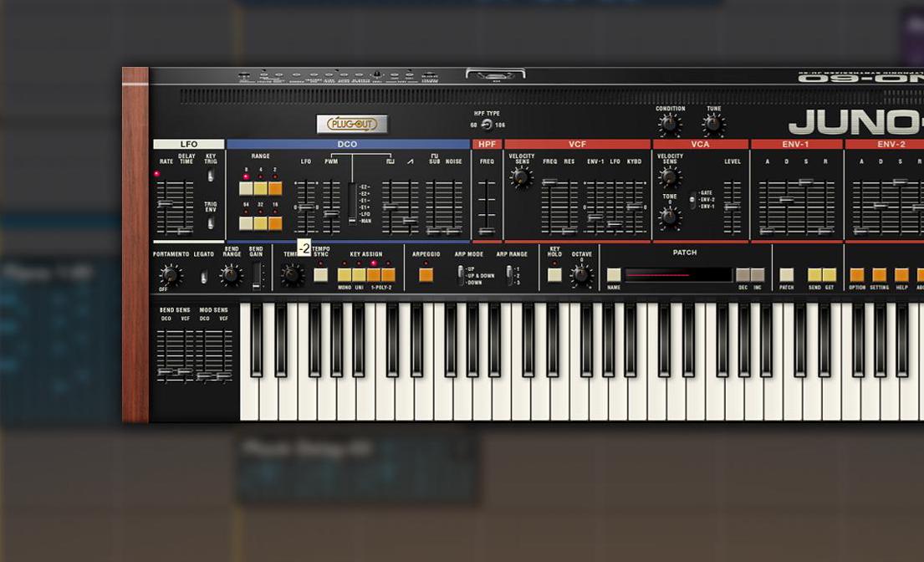The height and width of the screenshot is (562, 924).
Task: Click the patch Name button
Action: pos(614,274)
